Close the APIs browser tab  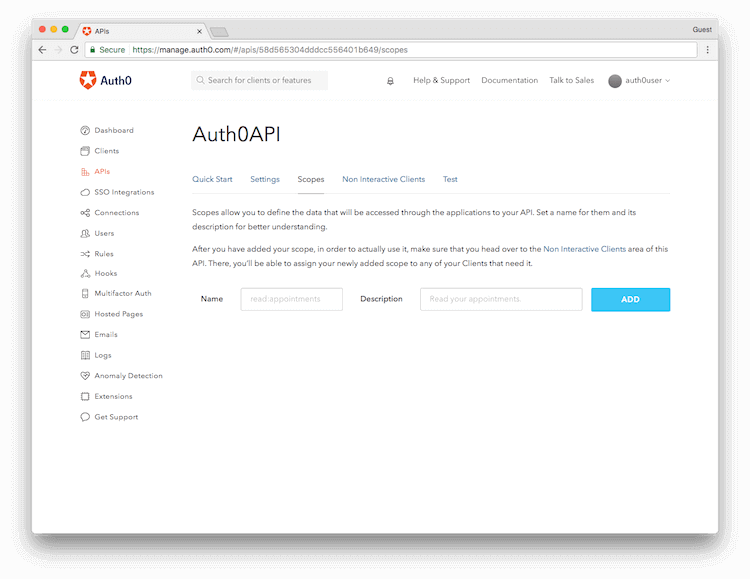[x=199, y=32]
